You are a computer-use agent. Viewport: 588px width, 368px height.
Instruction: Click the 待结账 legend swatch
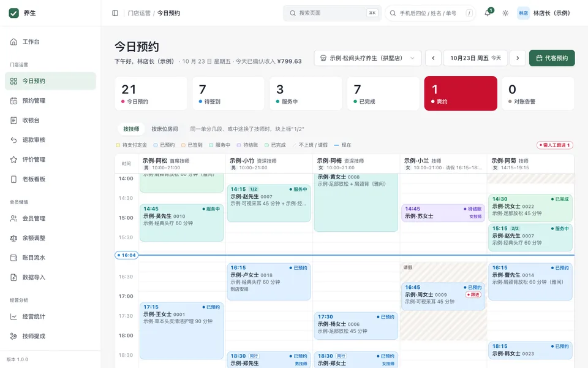pos(239,145)
